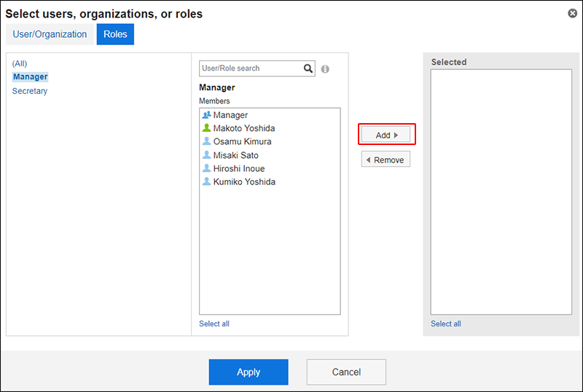Click the Add button
583x392 pixels.
tap(386, 135)
